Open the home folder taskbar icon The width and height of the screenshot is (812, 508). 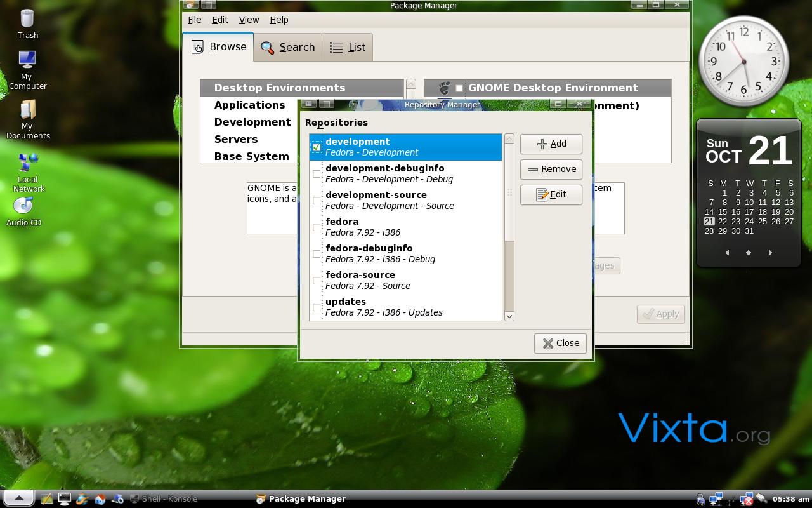click(x=100, y=499)
